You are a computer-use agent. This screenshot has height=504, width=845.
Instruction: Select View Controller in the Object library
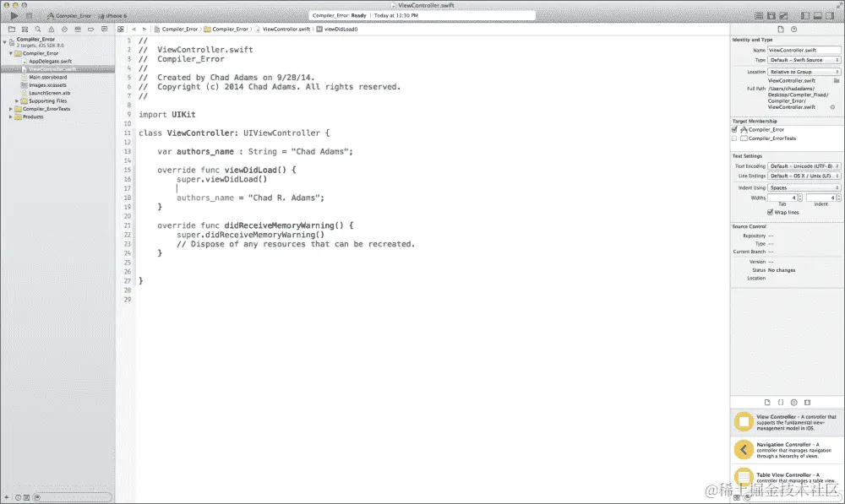(788, 422)
